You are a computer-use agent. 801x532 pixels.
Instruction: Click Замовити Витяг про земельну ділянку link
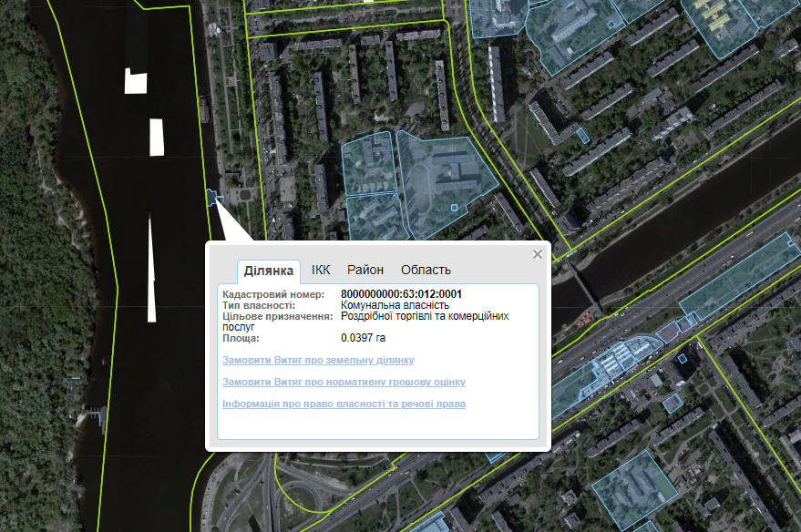click(318, 360)
